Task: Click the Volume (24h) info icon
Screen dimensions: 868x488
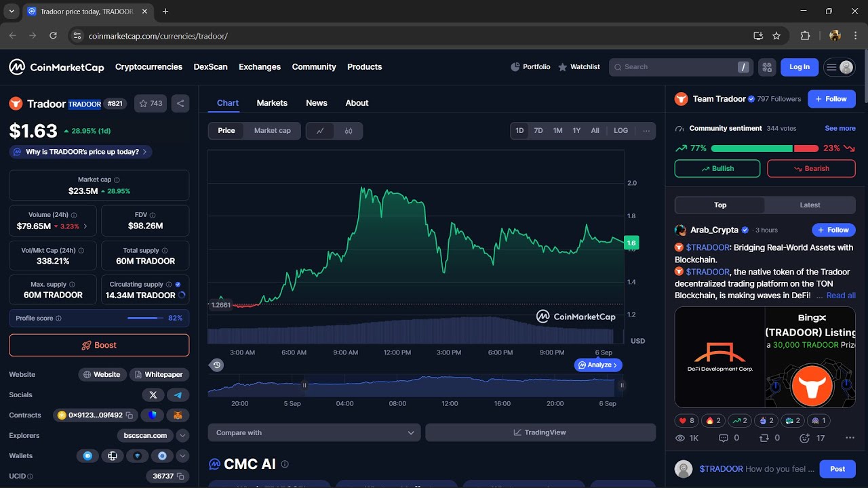Action: (74, 215)
